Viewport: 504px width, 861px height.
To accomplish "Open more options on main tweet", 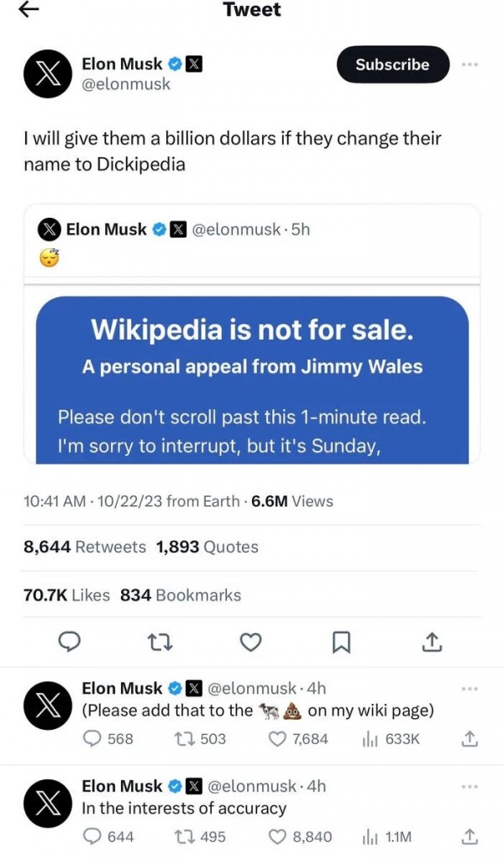I will [470, 64].
